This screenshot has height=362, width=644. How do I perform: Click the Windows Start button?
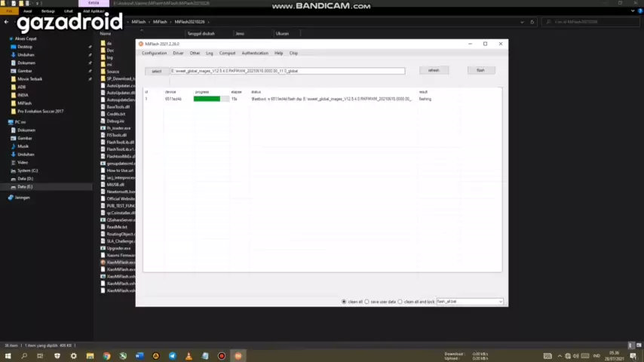click(x=8, y=355)
